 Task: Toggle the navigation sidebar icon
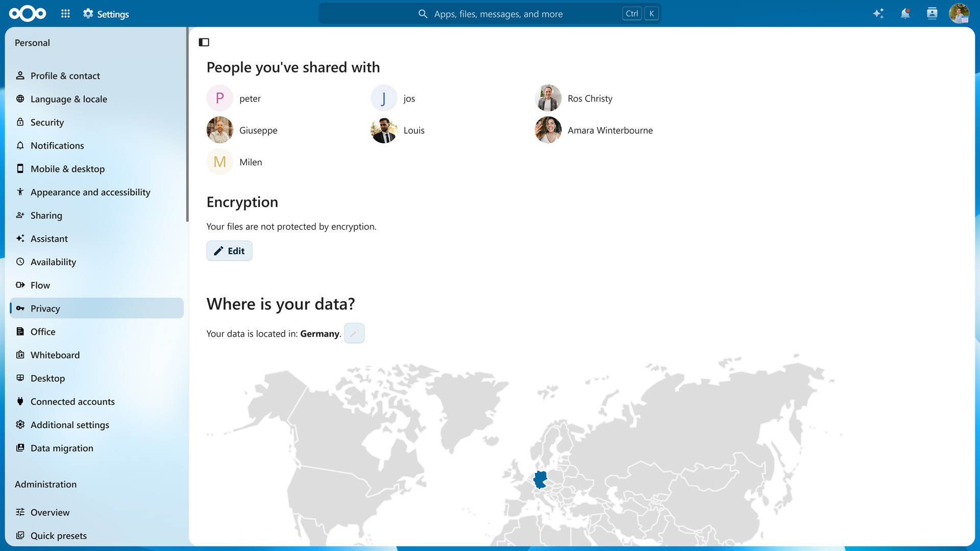point(204,42)
